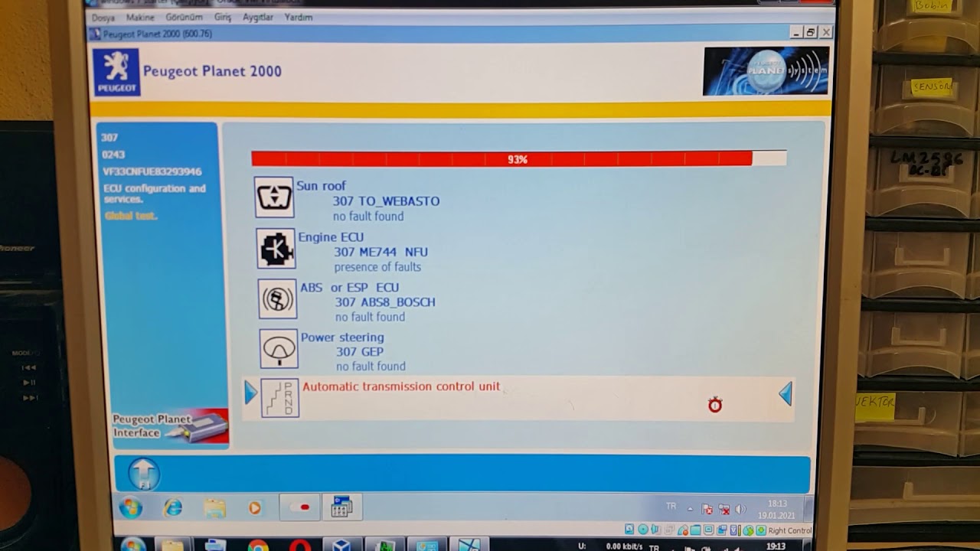Click the presence of faults status text
This screenshot has width=980, height=551.
(377, 267)
